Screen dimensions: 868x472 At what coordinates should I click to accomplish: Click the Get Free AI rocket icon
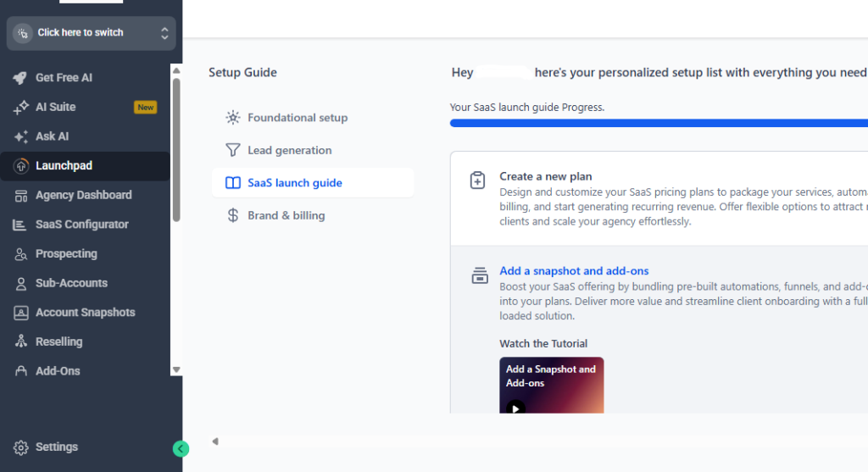tap(20, 78)
